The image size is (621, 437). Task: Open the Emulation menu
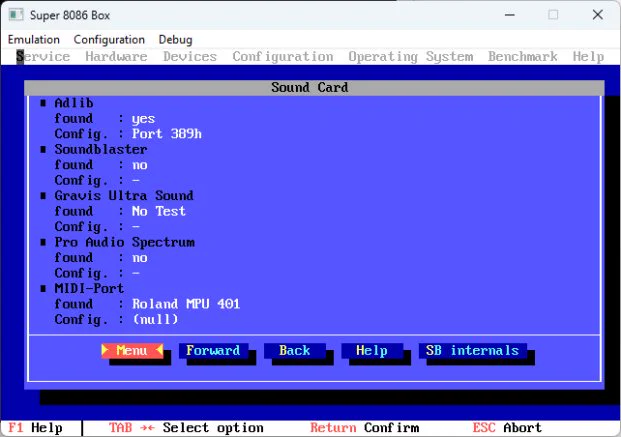[34, 40]
